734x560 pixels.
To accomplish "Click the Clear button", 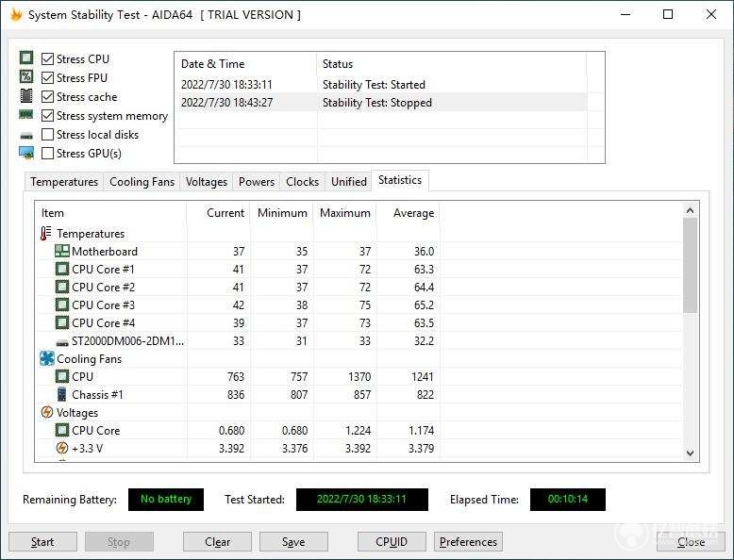I will click(217, 542).
